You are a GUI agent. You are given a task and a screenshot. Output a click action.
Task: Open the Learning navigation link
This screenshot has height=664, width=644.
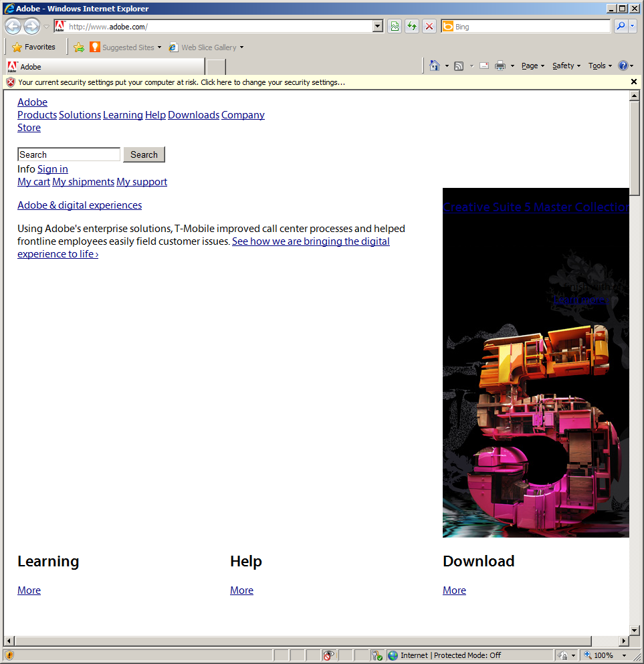coord(123,115)
